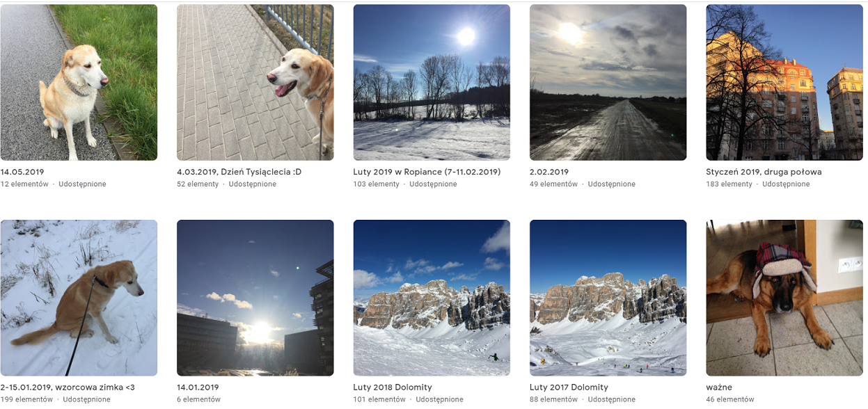Click the 'Luty 2018 Dolomity' album title
868x409 pixels.
(x=393, y=387)
